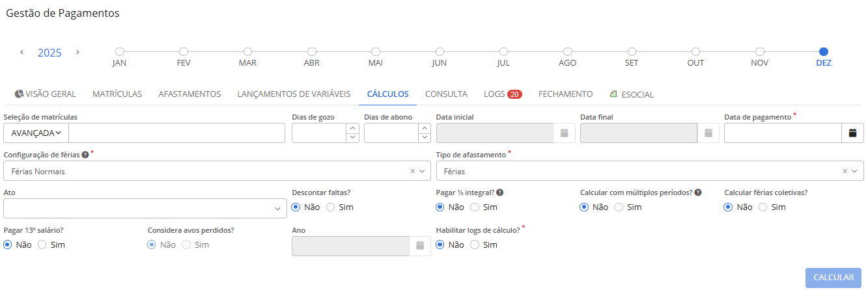Select Sim for Pagar 13º salário
The height and width of the screenshot is (290, 868).
pyautogui.click(x=42, y=245)
